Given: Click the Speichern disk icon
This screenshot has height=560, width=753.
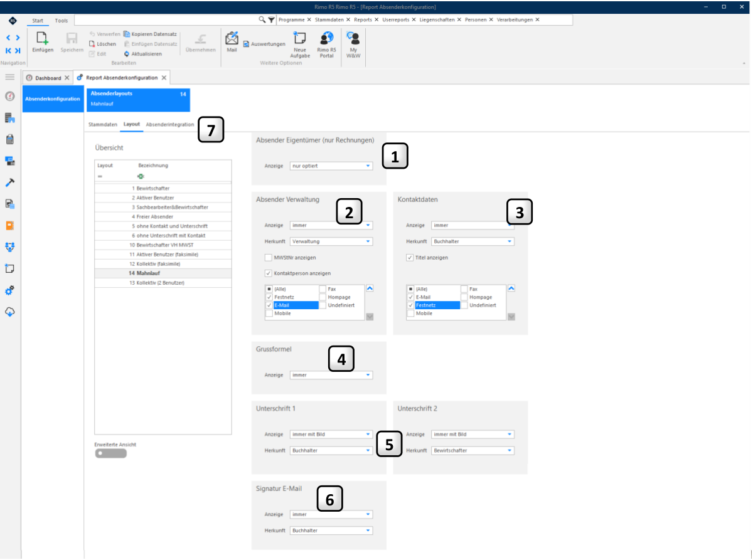Looking at the screenshot, I should [x=72, y=38].
